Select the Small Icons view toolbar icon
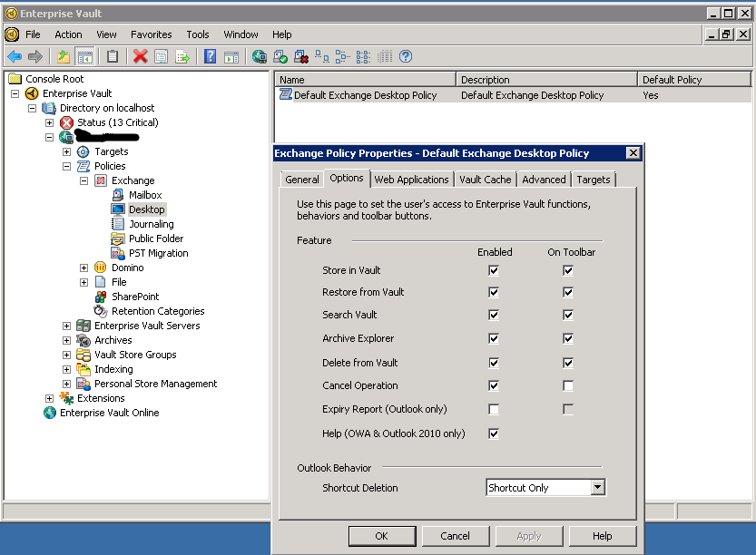Viewport: 756px width, 555px height. tap(343, 57)
